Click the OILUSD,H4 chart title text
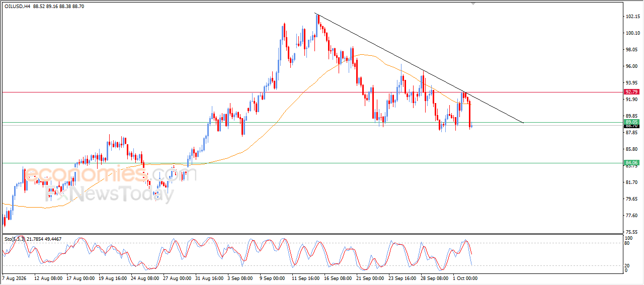This screenshot has width=644, height=285. 17,6
